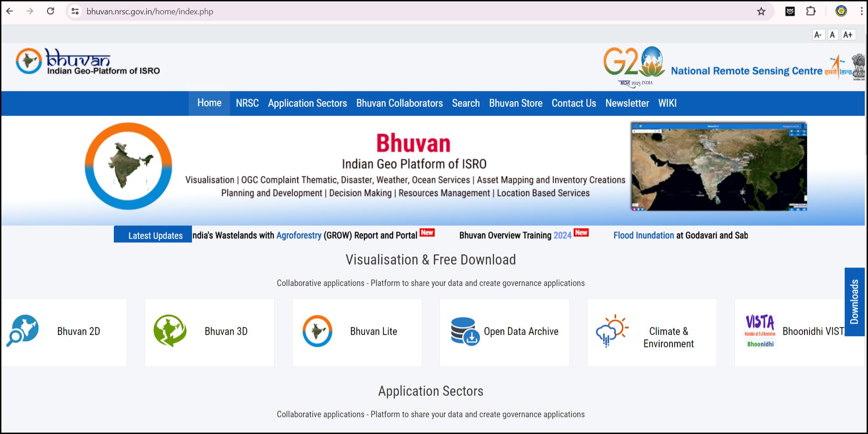868x434 pixels.
Task: Click the Latest Updates label button
Action: point(153,235)
